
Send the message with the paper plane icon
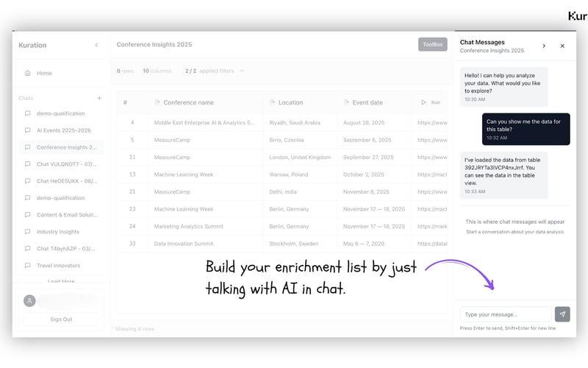tap(562, 314)
